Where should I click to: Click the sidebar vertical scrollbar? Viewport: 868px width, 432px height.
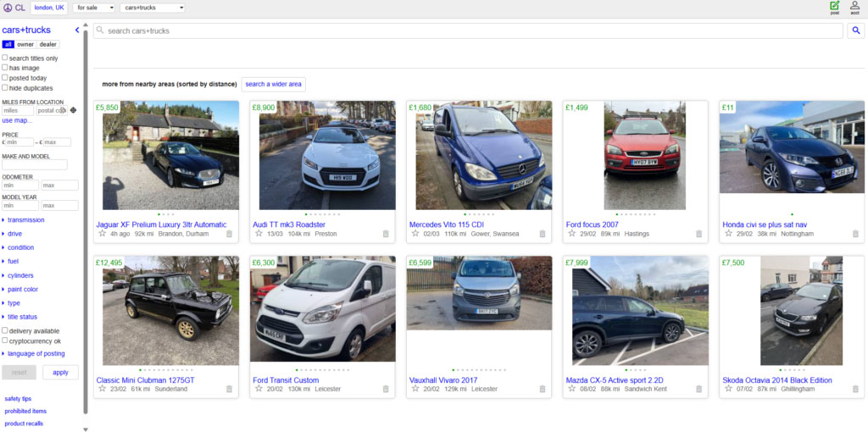[x=86, y=221]
